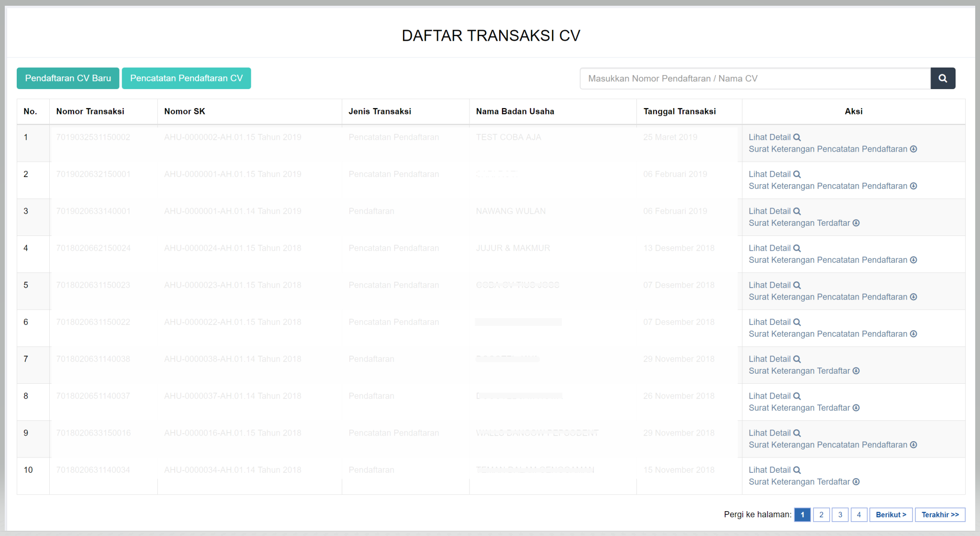Open Lihat Detail link for row 4
The height and width of the screenshot is (536, 980).
pyautogui.click(x=769, y=248)
